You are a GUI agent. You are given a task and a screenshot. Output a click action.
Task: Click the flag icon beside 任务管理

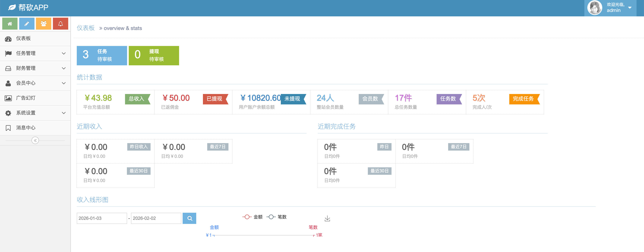(8, 53)
